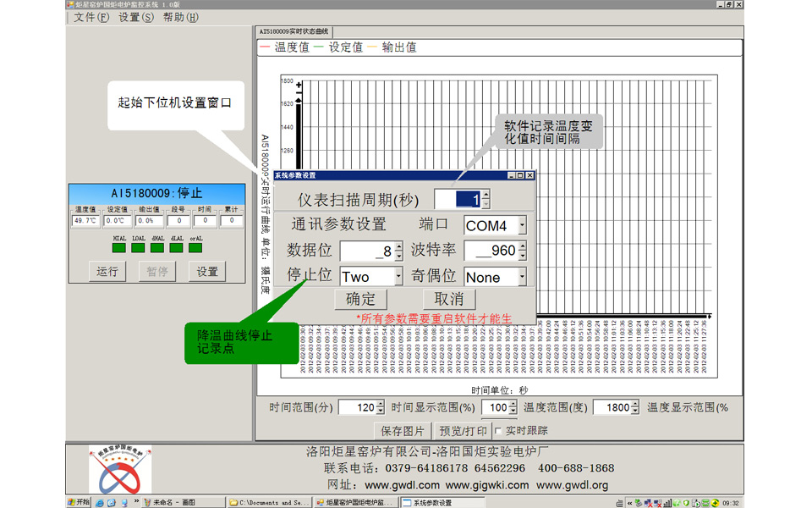Open the 停止位 Two dropdown
The height and width of the screenshot is (508, 812).
(398, 277)
